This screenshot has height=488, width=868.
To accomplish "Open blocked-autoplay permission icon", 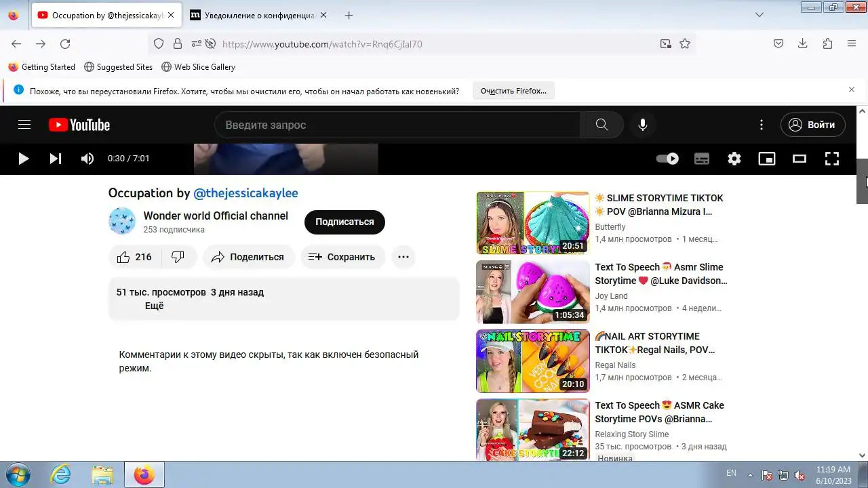I will [210, 43].
